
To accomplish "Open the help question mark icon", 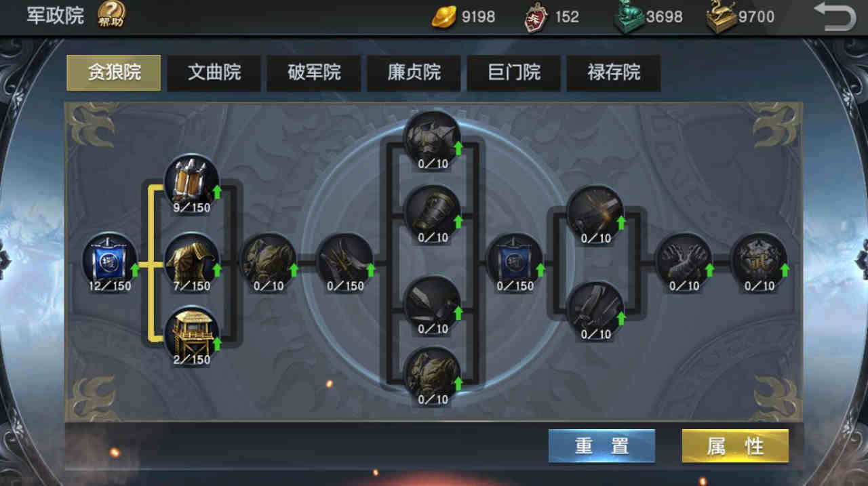I will coord(111,15).
